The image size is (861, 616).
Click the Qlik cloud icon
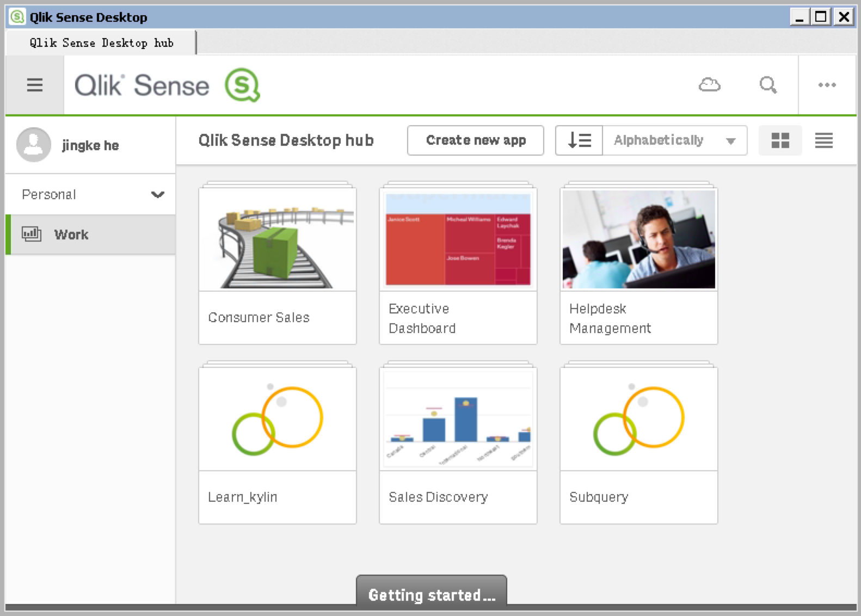pyautogui.click(x=709, y=85)
